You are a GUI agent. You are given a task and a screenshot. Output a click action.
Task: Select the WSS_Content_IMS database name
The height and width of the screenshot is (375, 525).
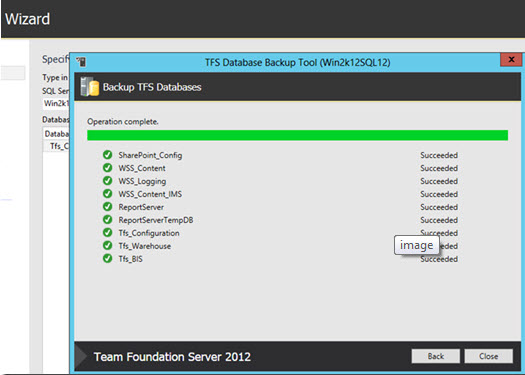point(150,194)
